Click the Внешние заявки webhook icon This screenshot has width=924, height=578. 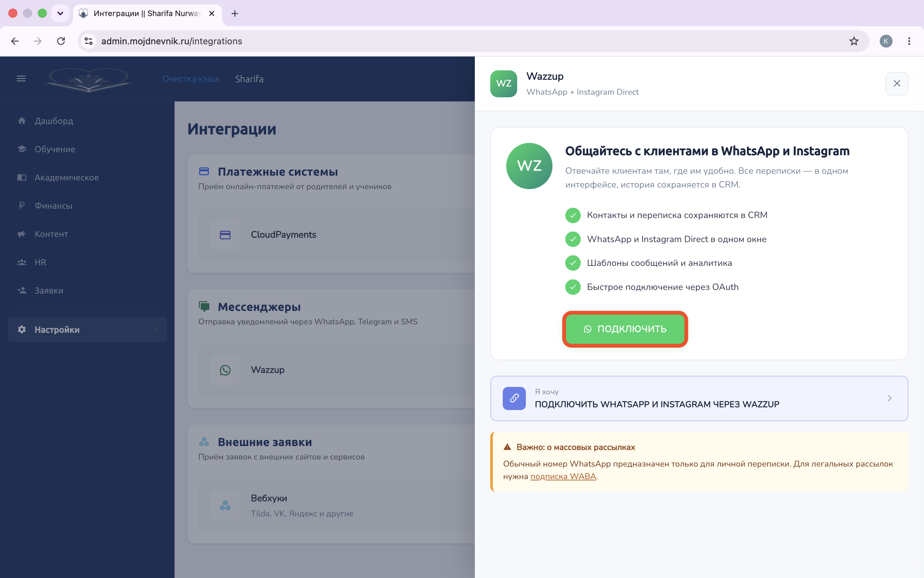click(x=204, y=442)
